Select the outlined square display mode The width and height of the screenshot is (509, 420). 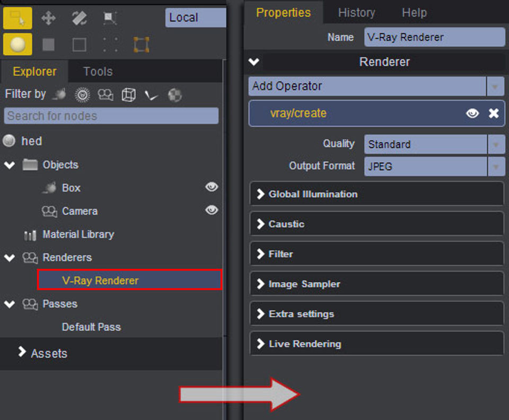click(x=79, y=45)
